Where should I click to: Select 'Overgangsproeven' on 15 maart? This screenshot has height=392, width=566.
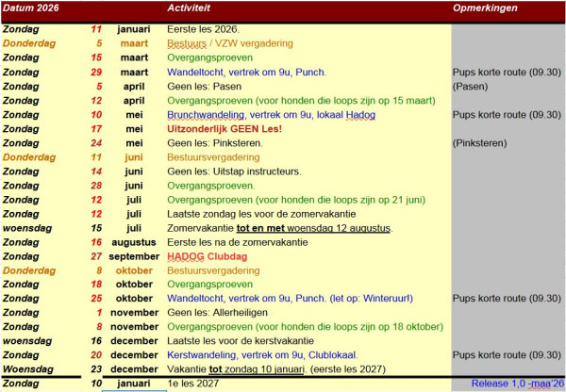pos(209,57)
